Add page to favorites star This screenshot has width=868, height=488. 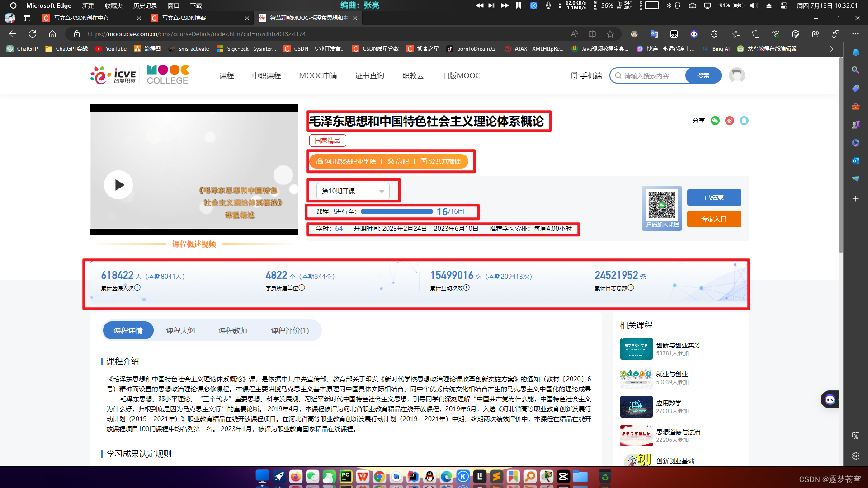[x=610, y=34]
